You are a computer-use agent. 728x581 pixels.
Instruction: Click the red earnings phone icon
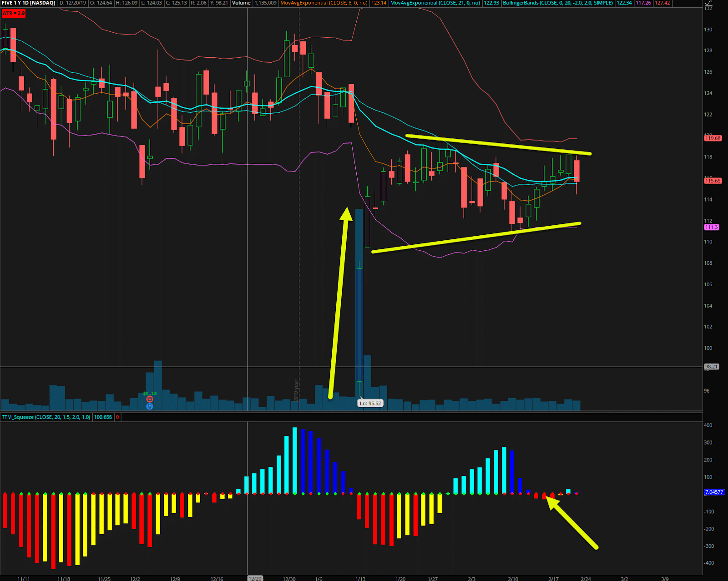pos(150,399)
